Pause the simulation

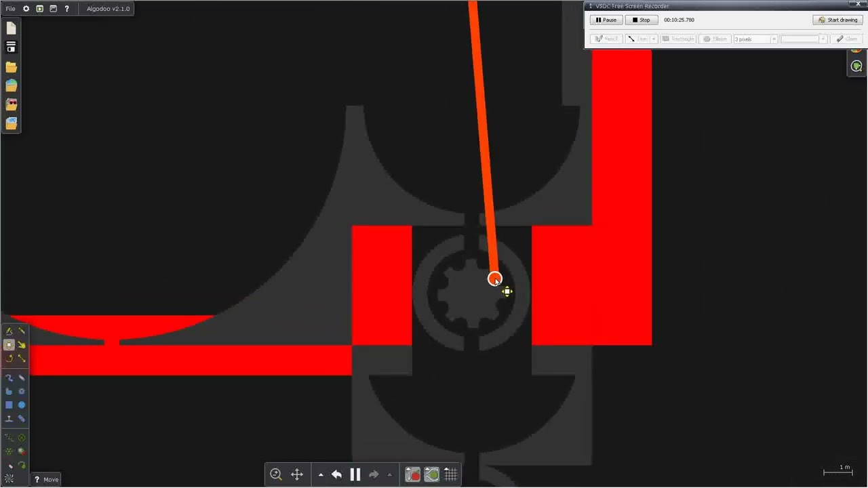[x=355, y=474]
